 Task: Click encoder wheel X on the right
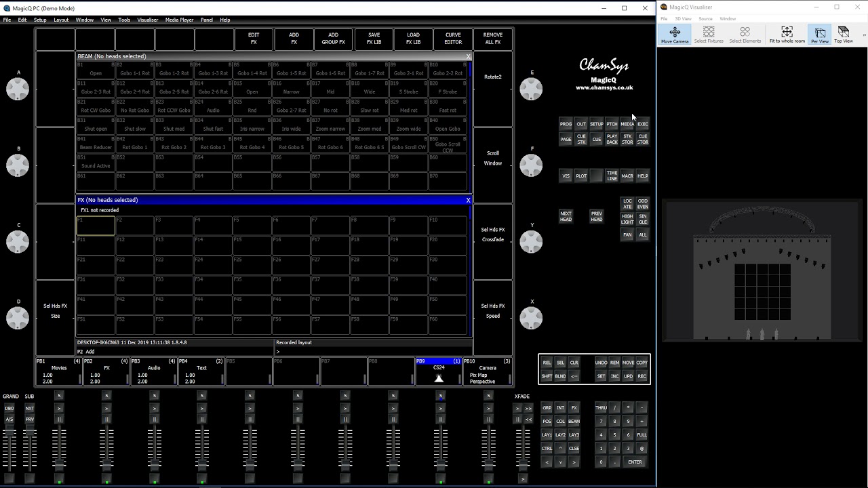[531, 318]
